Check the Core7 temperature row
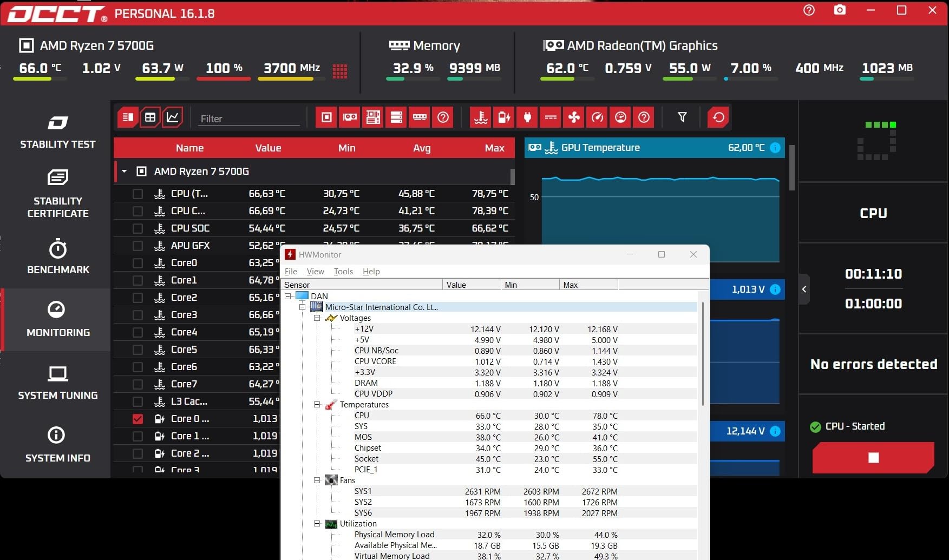Image resolution: width=949 pixels, height=560 pixels. tap(138, 384)
